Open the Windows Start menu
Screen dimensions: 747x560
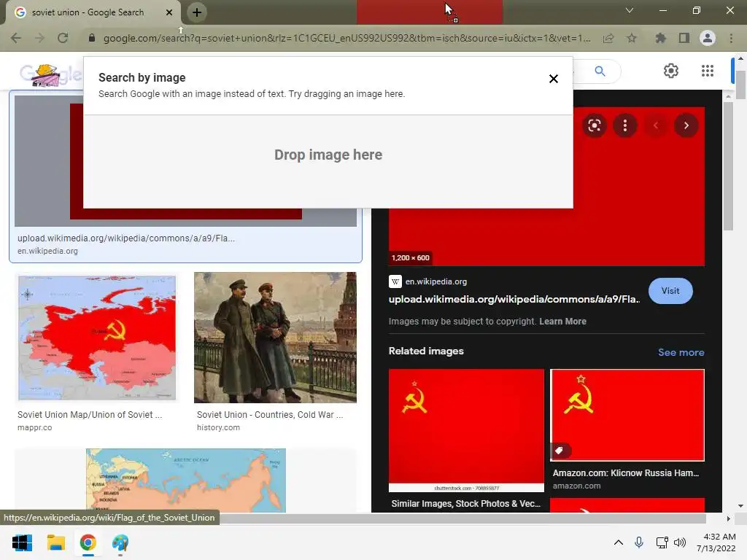pyautogui.click(x=23, y=542)
